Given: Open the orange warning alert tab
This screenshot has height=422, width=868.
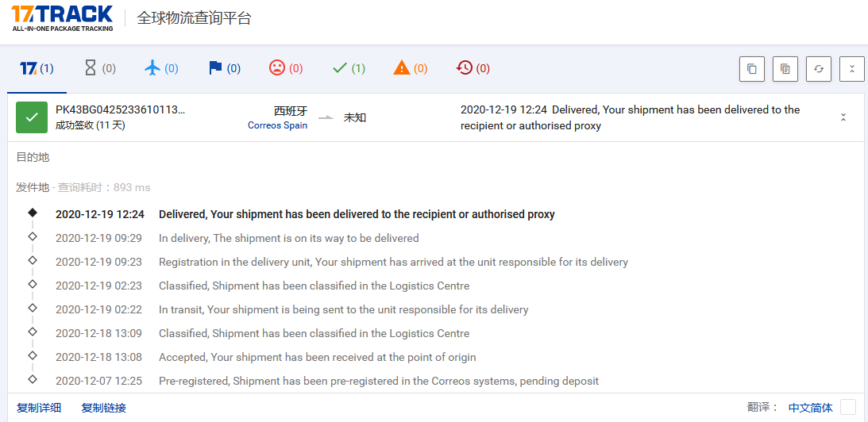Looking at the screenshot, I should coord(411,69).
